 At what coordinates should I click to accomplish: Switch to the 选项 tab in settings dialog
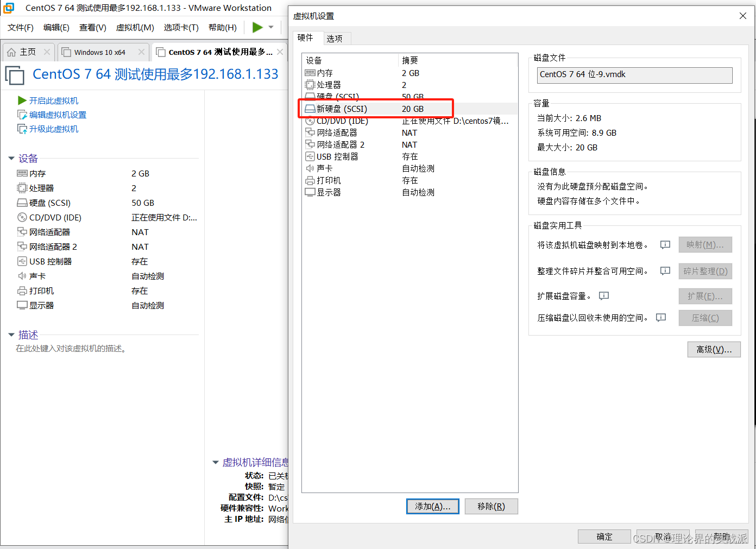[335, 38]
